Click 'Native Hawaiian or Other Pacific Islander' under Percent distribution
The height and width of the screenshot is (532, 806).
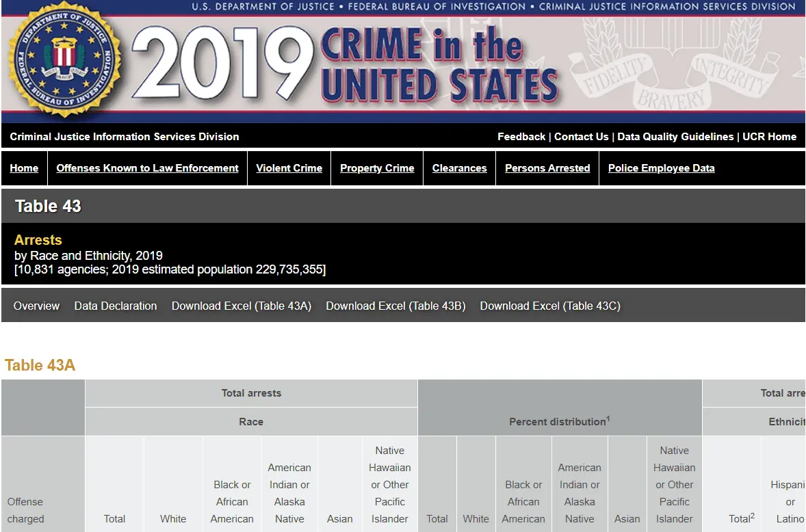675,485
